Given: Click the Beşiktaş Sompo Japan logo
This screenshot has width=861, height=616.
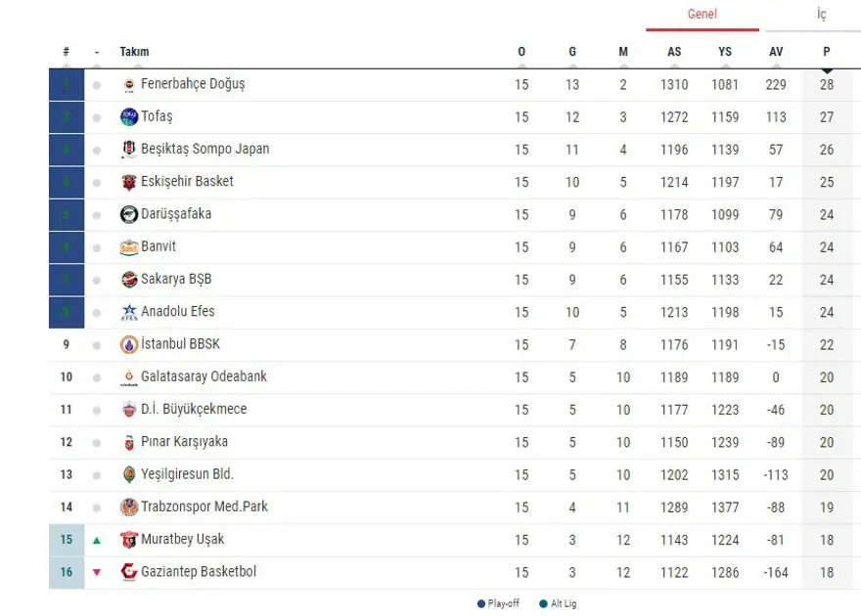Looking at the screenshot, I should (x=129, y=150).
